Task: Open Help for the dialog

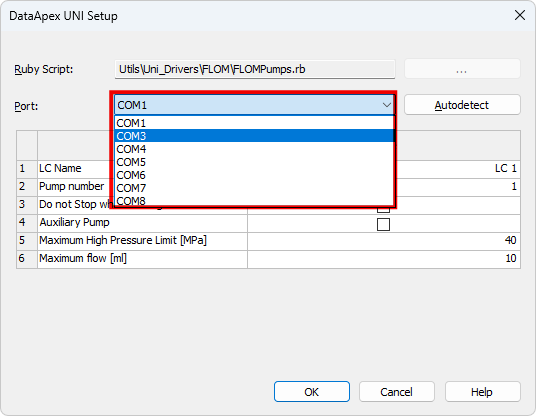Action: tap(482, 392)
